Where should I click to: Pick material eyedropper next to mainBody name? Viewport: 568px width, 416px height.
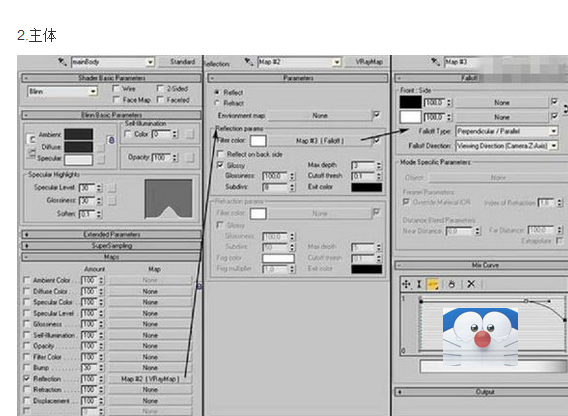click(62, 62)
